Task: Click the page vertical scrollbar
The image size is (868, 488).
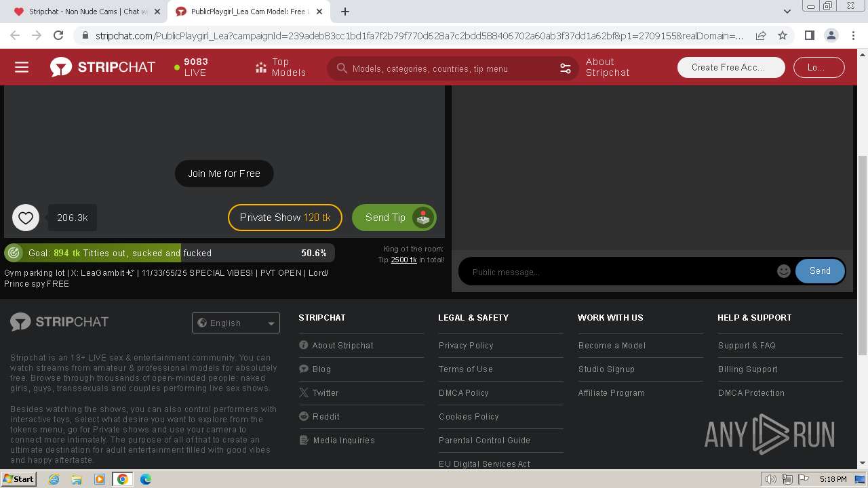Action: [863, 254]
